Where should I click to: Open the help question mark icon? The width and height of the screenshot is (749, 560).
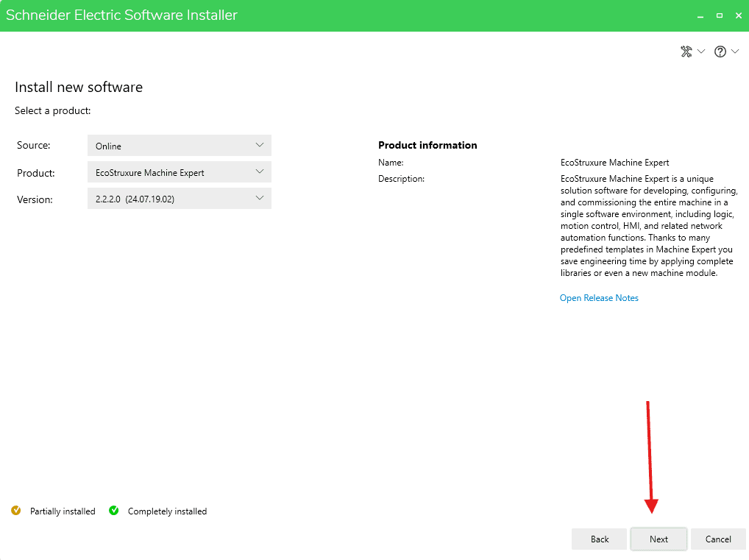[720, 52]
